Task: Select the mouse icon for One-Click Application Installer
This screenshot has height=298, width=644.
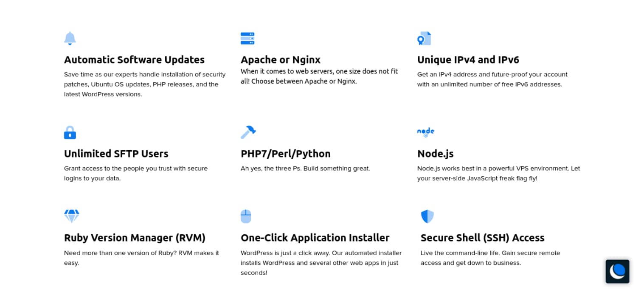Action: click(246, 216)
